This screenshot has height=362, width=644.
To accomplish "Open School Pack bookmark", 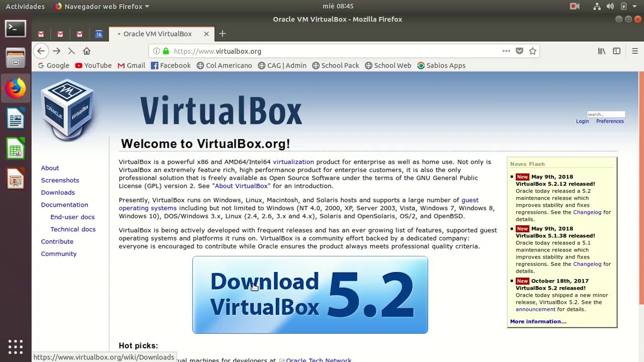I will click(336, 65).
